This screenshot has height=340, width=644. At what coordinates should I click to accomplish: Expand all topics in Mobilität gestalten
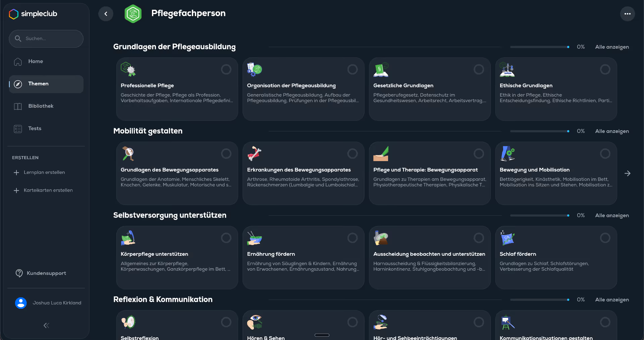(x=612, y=131)
